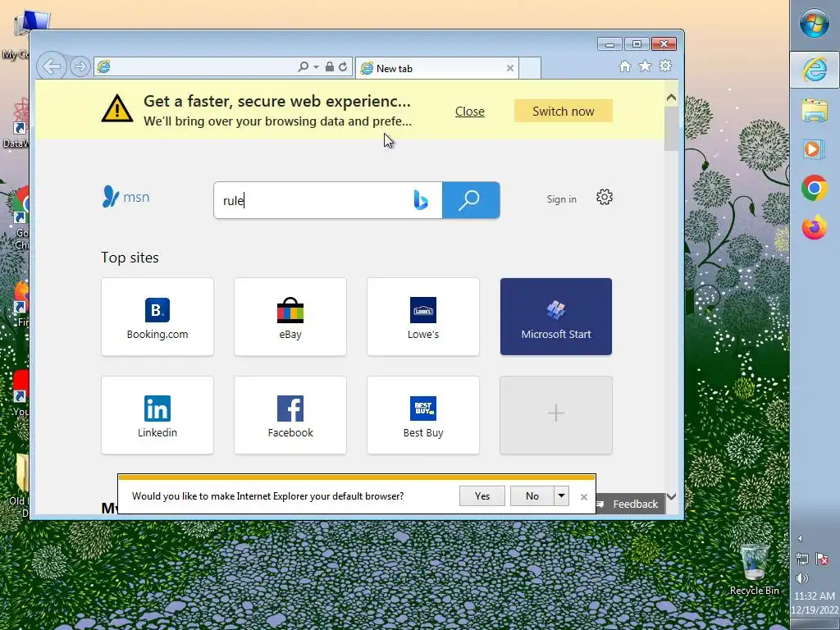Go to the Home page icon
Viewport: 840px width, 630px height.
(624, 66)
